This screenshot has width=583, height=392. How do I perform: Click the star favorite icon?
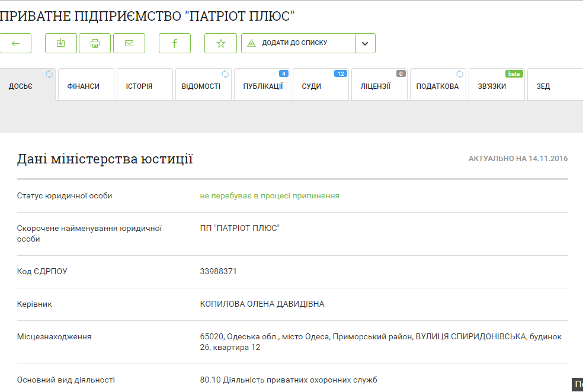tap(220, 43)
